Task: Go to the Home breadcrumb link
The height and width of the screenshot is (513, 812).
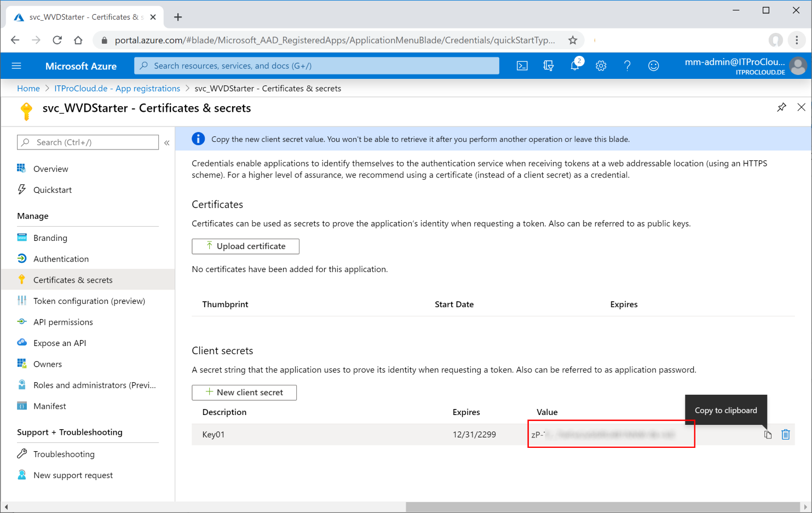Action: coord(28,88)
